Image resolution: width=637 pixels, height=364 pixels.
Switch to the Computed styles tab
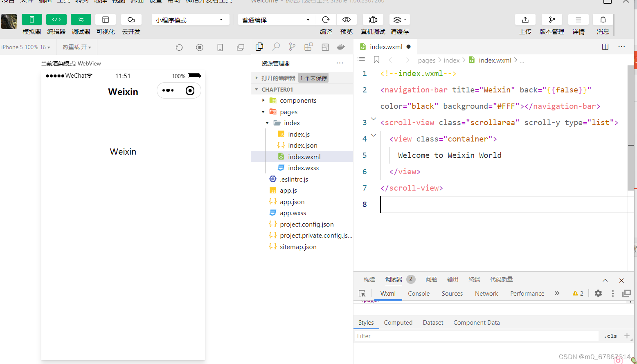[x=398, y=322]
